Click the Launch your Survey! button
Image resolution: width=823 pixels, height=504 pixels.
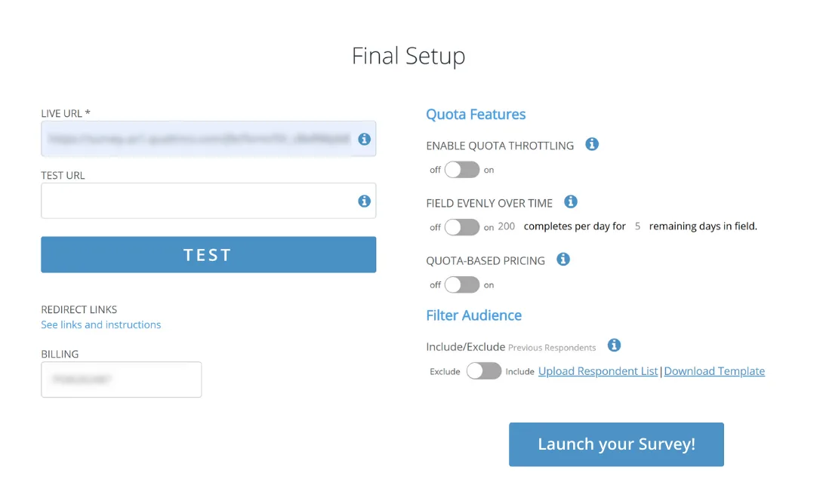coord(616,444)
